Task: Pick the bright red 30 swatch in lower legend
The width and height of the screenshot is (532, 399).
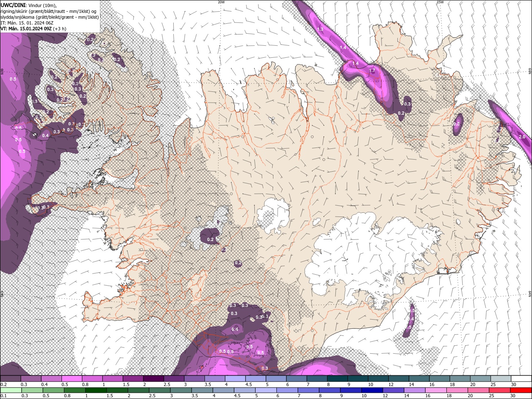Action: point(521,390)
